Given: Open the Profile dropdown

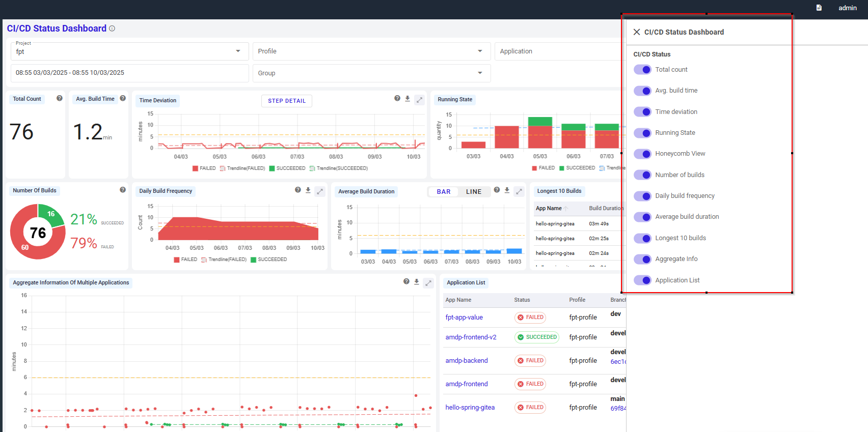Looking at the screenshot, I should [x=372, y=51].
